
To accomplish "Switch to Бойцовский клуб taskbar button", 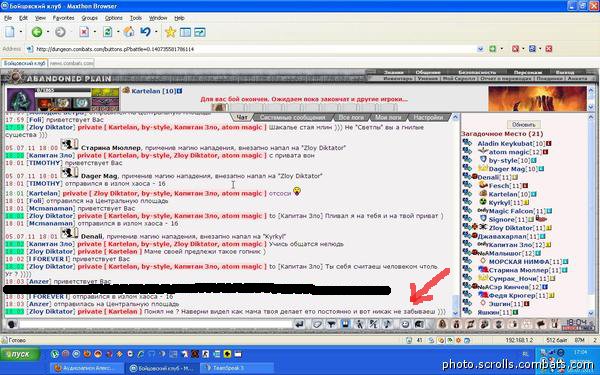I will (163, 368).
